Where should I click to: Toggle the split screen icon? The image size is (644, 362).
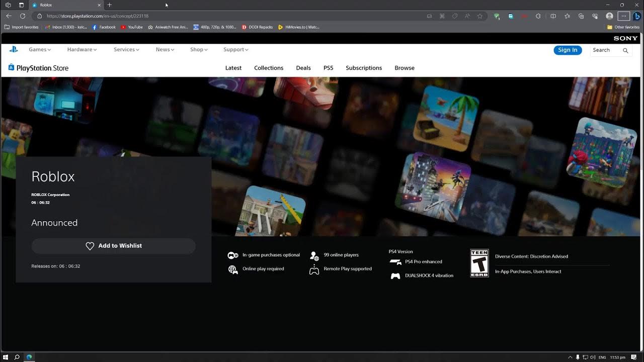click(x=553, y=16)
